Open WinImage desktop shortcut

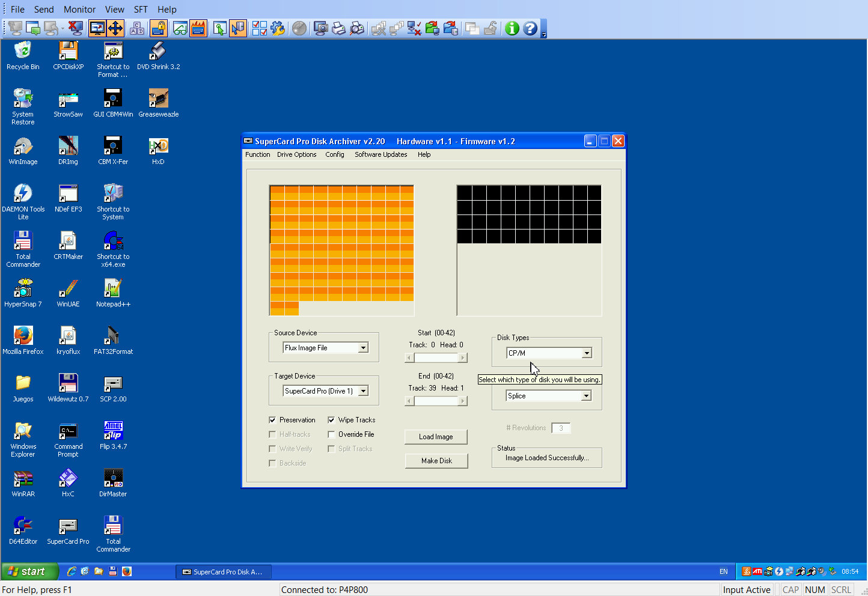pyautogui.click(x=23, y=150)
